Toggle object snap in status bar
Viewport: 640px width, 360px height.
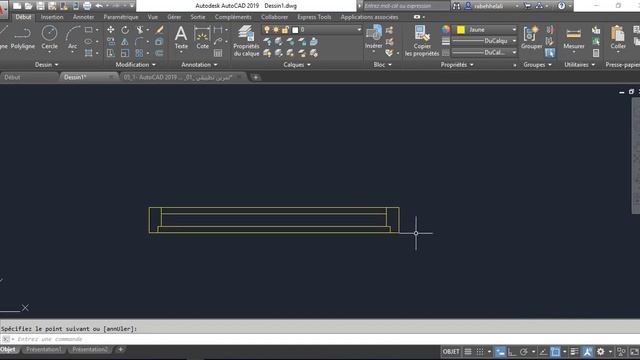[555, 351]
